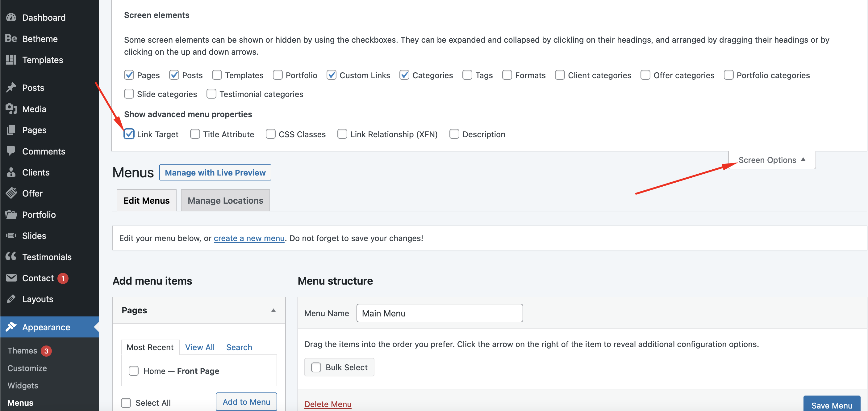Enable Title Attribute advanced property
The height and width of the screenshot is (411, 868).
(195, 134)
